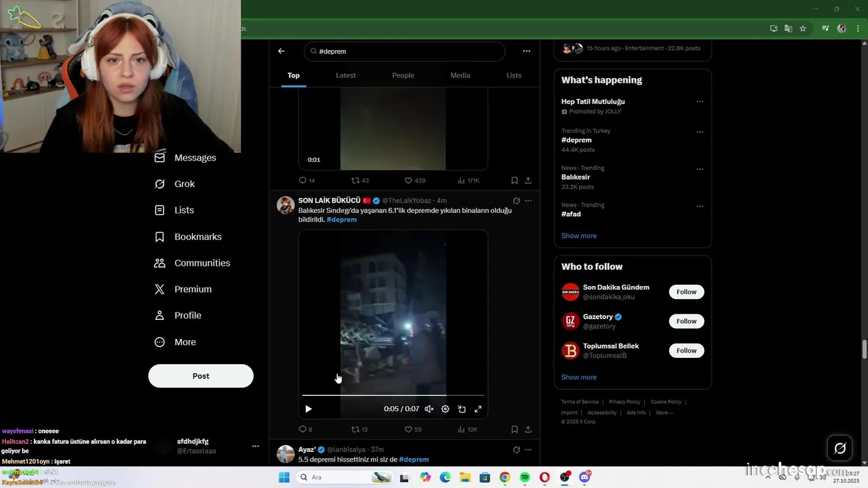Viewport: 868px width, 488px height.
Task: Open browser translate page icon
Action: click(x=788, y=28)
